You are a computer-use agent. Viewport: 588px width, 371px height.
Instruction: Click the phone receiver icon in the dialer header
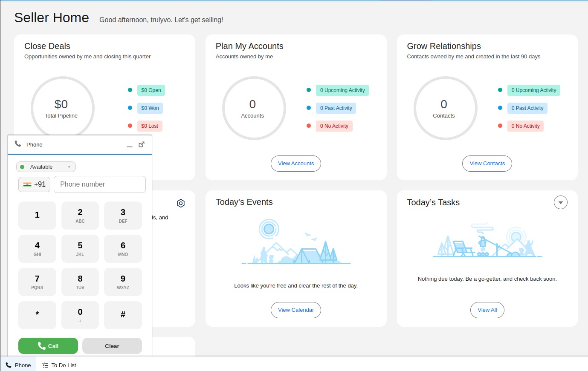(18, 144)
